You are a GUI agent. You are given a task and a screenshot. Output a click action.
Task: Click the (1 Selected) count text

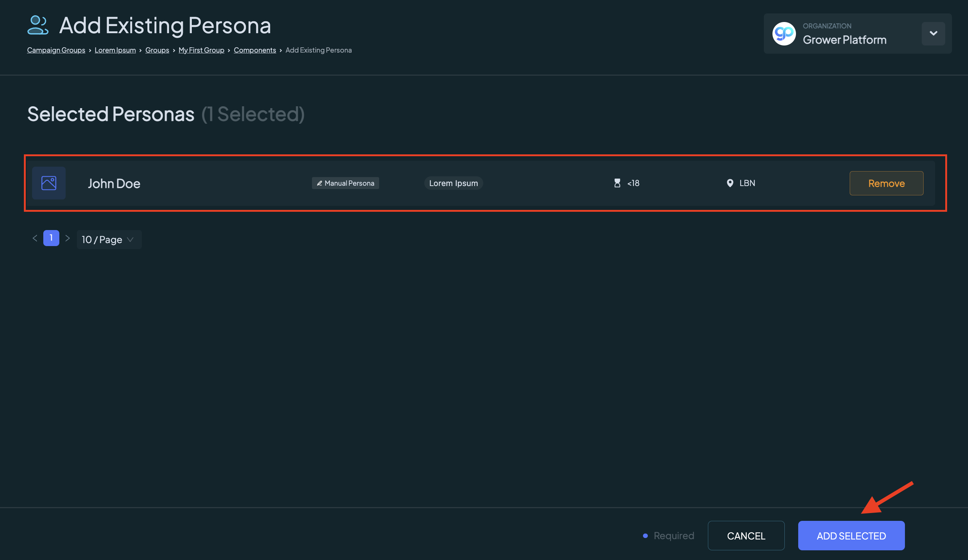253,114
